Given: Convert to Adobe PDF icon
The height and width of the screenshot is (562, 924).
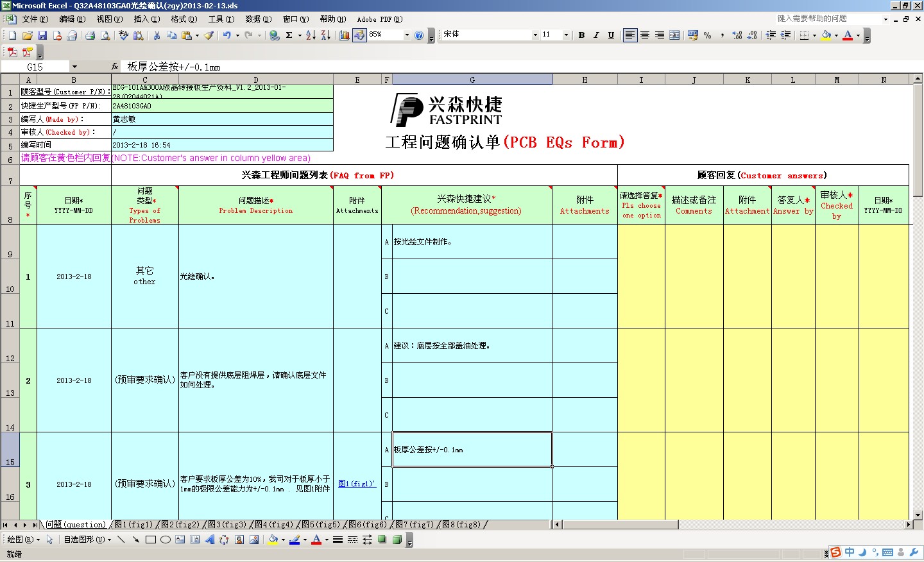Looking at the screenshot, I should pos(12,52).
